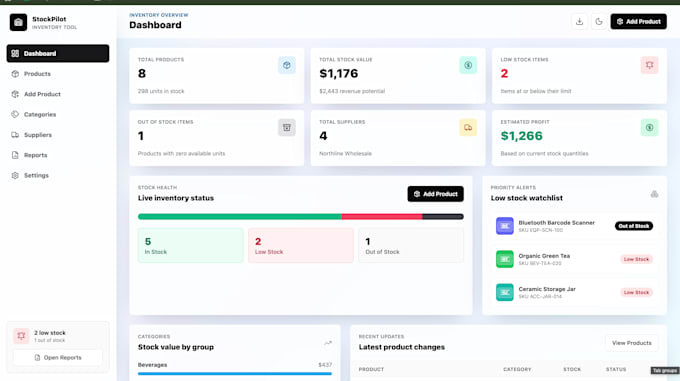
Task: Click the Ceramic Storage Jar thumbnail icon
Action: (504, 293)
